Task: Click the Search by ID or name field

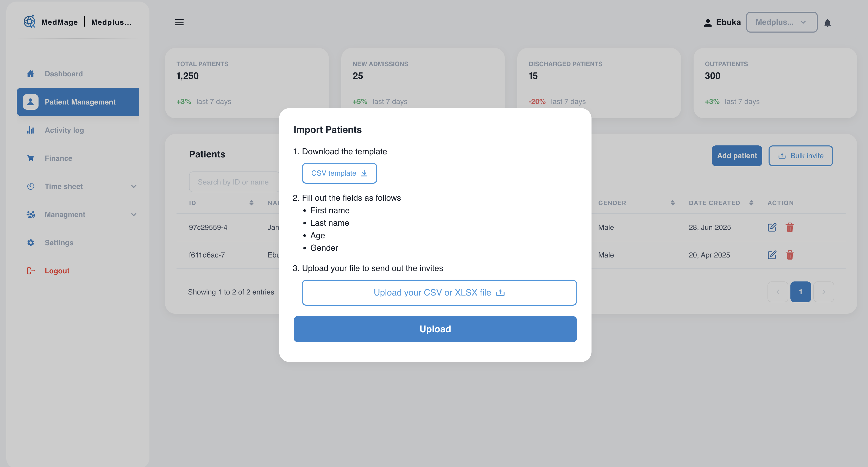Action: point(234,182)
